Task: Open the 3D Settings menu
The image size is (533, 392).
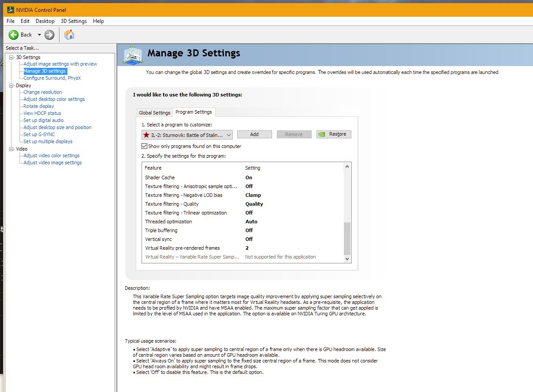Action: (74, 21)
